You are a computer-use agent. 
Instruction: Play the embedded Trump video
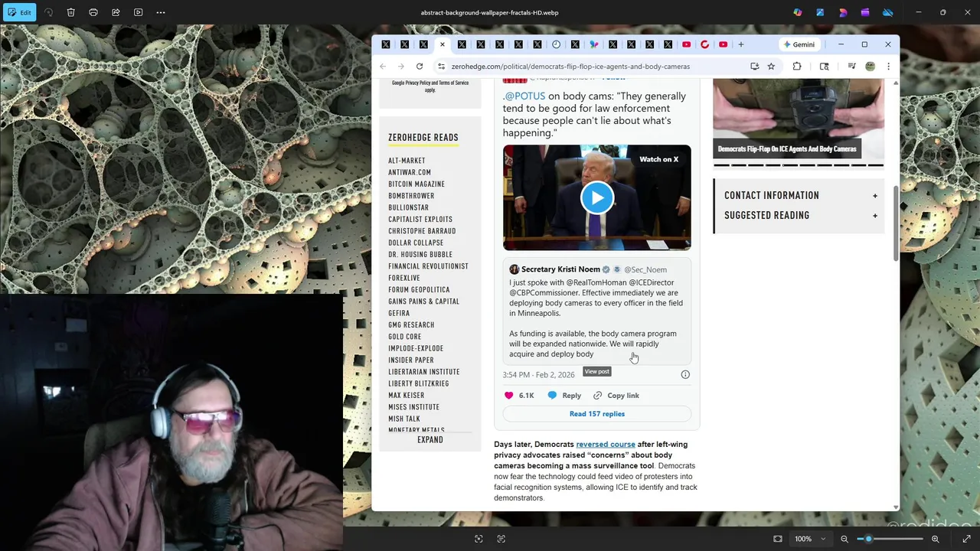click(597, 197)
